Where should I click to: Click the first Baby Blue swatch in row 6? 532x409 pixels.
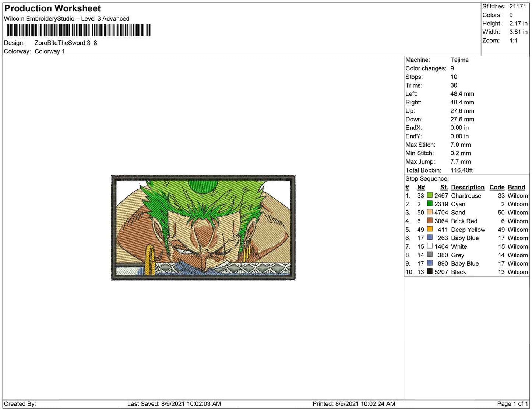point(430,238)
